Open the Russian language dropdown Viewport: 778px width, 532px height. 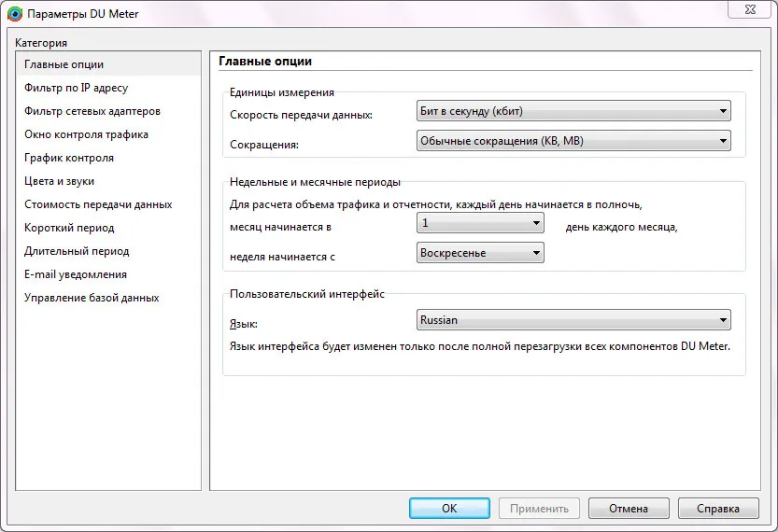point(573,320)
